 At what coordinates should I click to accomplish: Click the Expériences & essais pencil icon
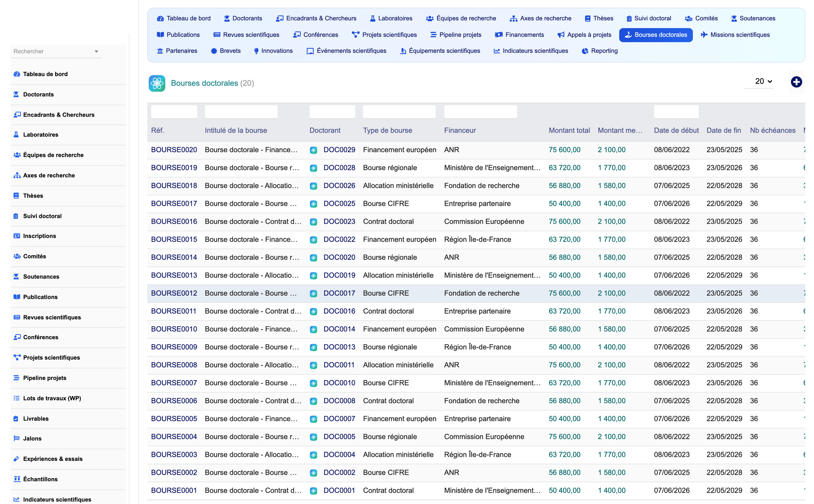(17, 459)
